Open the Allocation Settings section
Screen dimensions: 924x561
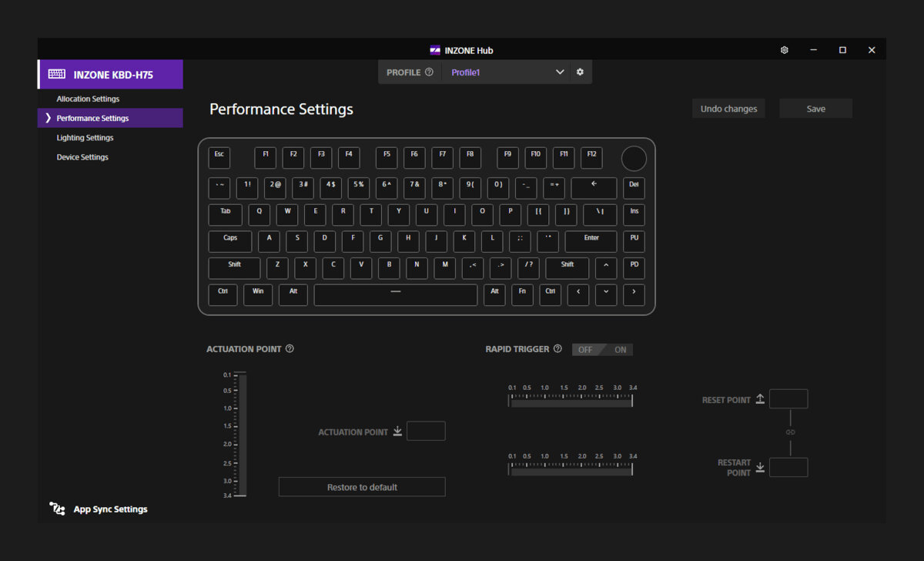coord(88,99)
